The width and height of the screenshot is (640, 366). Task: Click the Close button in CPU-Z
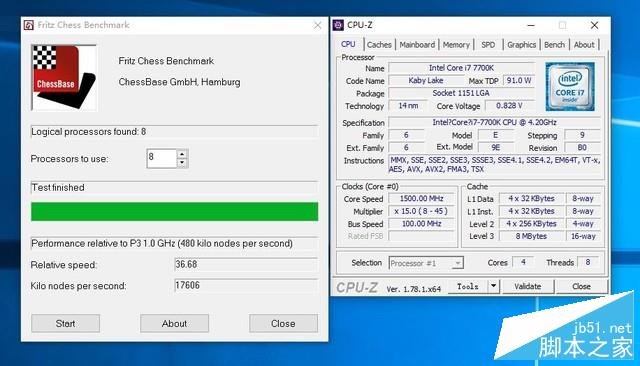[581, 286]
